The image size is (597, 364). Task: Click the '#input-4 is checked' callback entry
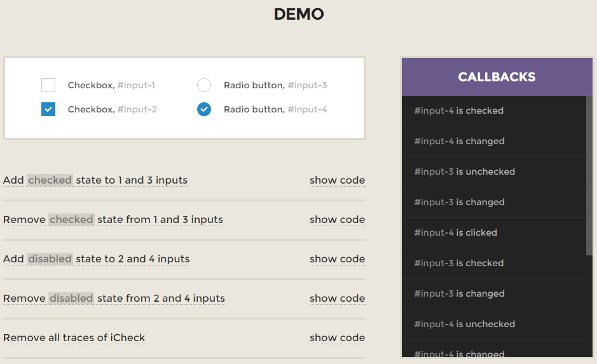click(x=494, y=111)
